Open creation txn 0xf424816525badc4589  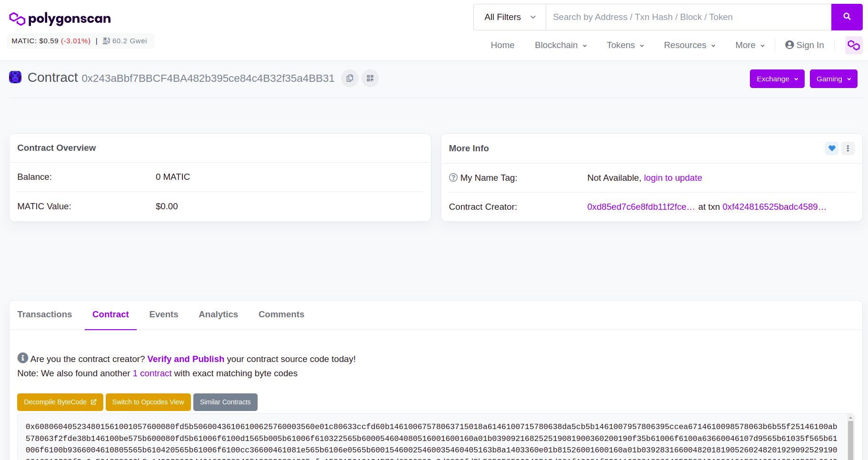pos(774,207)
